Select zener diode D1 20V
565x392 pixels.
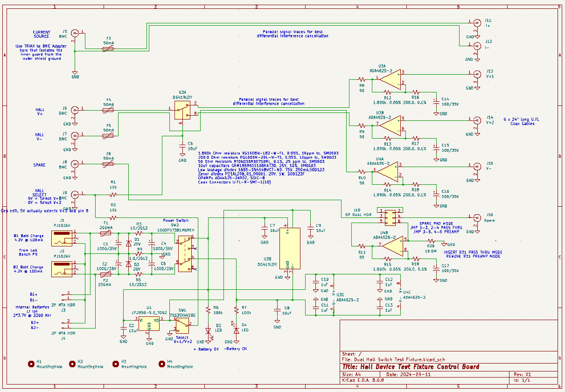point(129,244)
